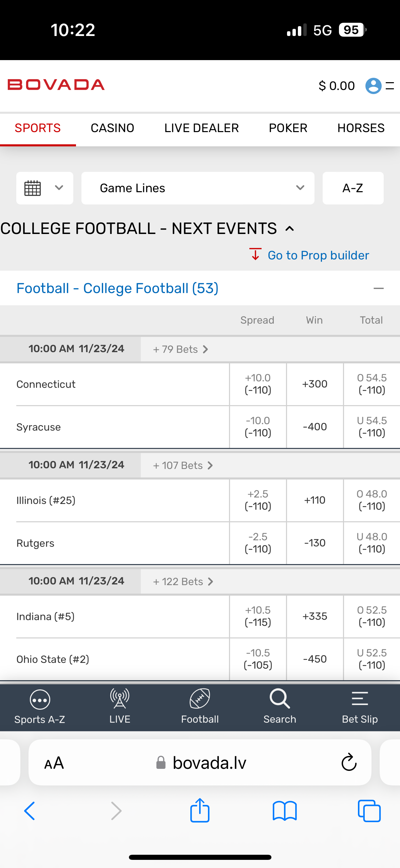Image resolution: width=400 pixels, height=868 pixels.
Task: Select Syracuse -10.0 spread bet
Action: (258, 427)
